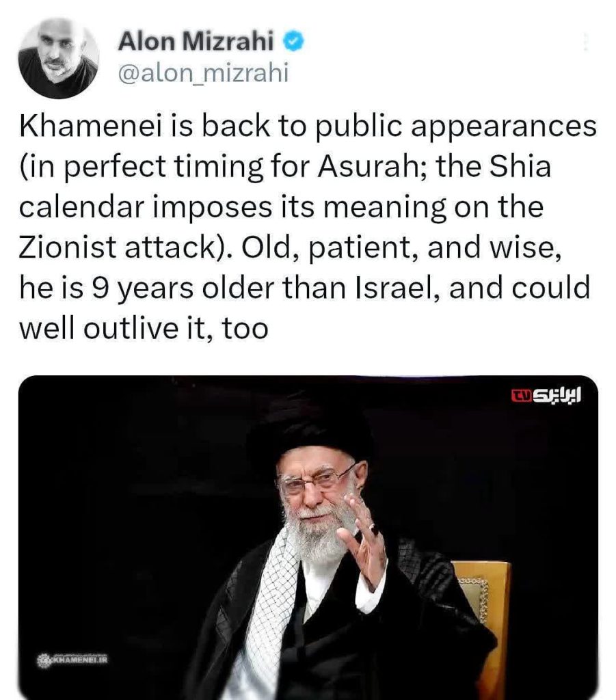Image resolution: width=616 pixels, height=700 pixels.
Task: Open the faint three-dot more options menu
Action: 586,42
